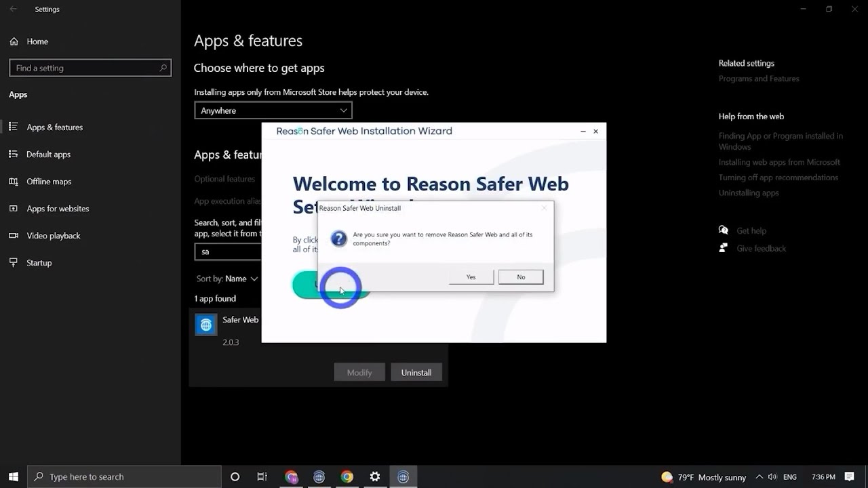Image resolution: width=868 pixels, height=488 pixels.
Task: Click the question mark icon in the dialog
Action: click(x=338, y=239)
